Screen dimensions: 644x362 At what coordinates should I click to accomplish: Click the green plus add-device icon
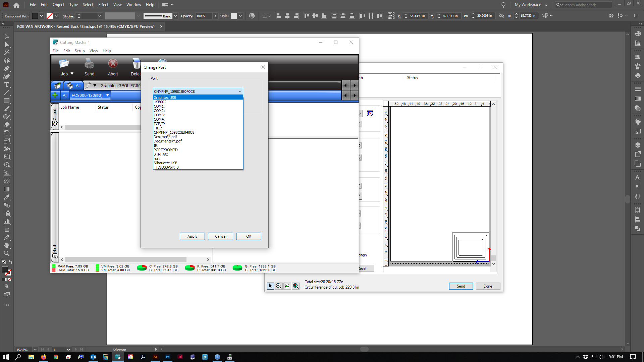click(55, 95)
